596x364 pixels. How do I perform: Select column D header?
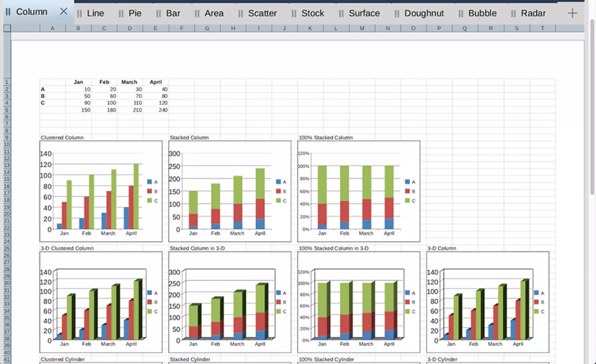pyautogui.click(x=130, y=28)
